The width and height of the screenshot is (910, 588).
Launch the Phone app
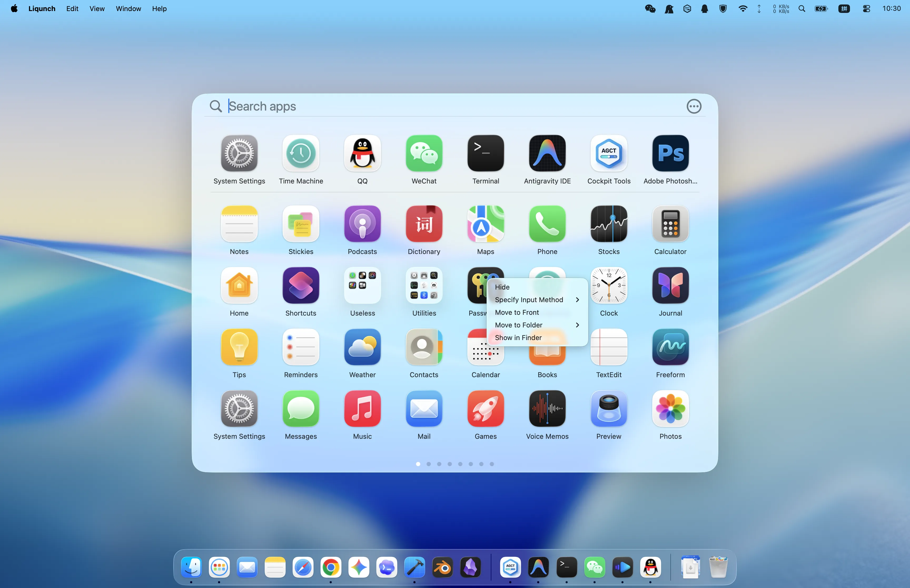[547, 224]
